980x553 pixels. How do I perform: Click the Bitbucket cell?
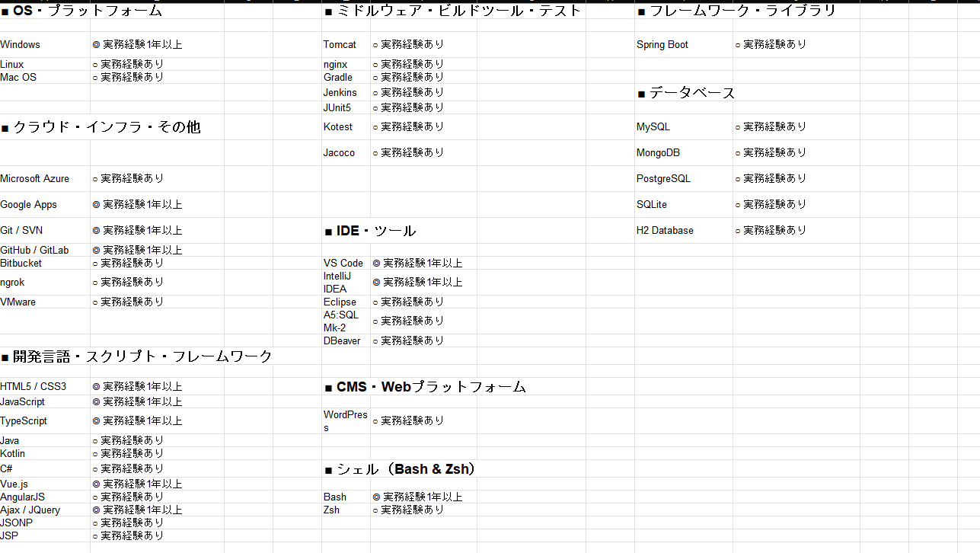(x=45, y=263)
